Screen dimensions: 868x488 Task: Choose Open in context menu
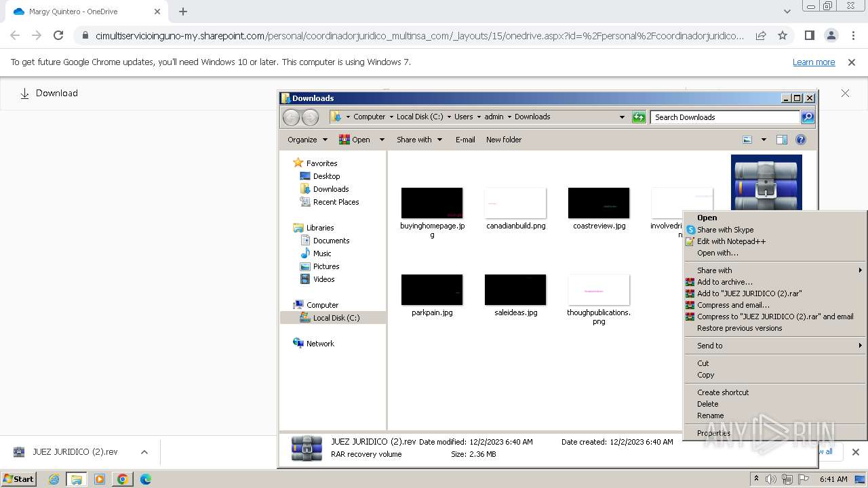click(775, 218)
